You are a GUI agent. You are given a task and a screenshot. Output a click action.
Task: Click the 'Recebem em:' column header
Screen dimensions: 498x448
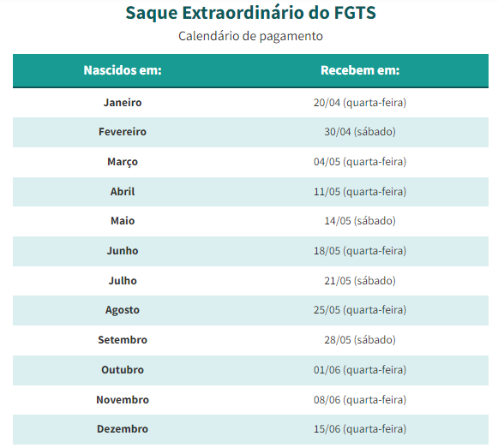point(360,70)
